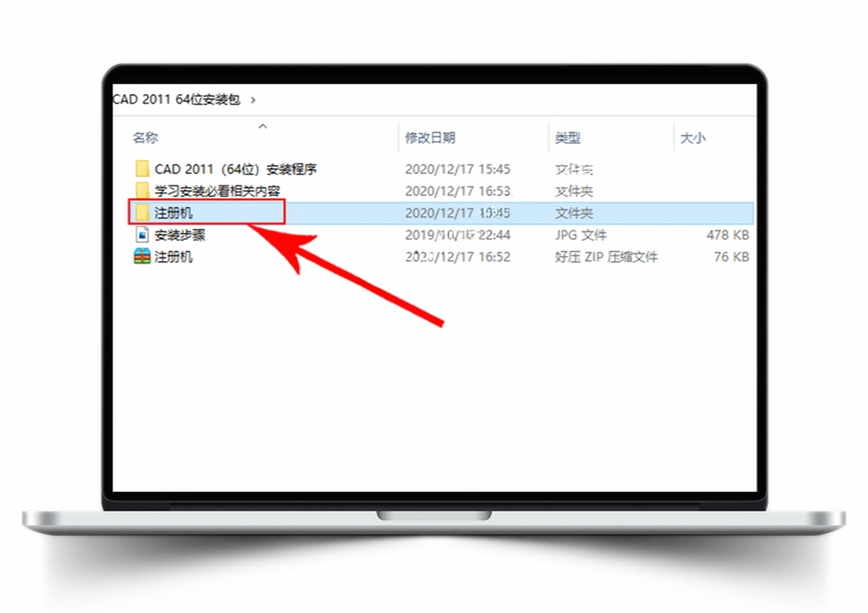868x613 pixels.
Task: Toggle sort direction arrow above 名称
Action: pyautogui.click(x=263, y=126)
